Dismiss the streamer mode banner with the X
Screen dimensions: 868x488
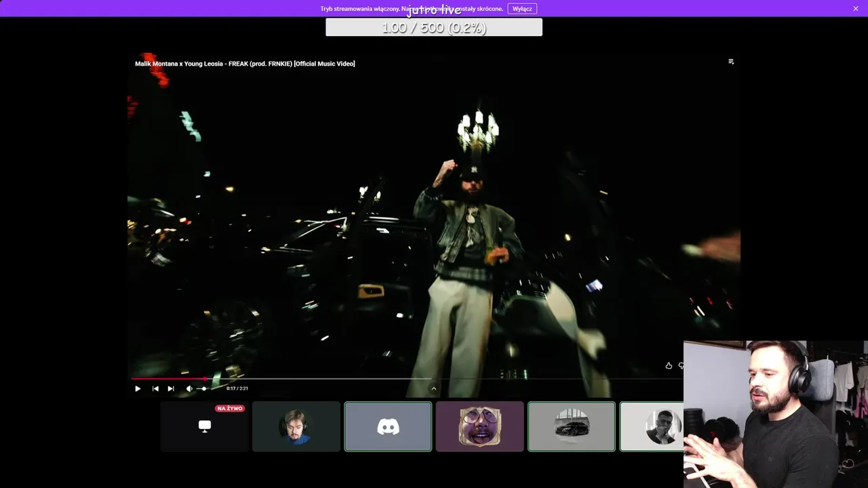[856, 9]
